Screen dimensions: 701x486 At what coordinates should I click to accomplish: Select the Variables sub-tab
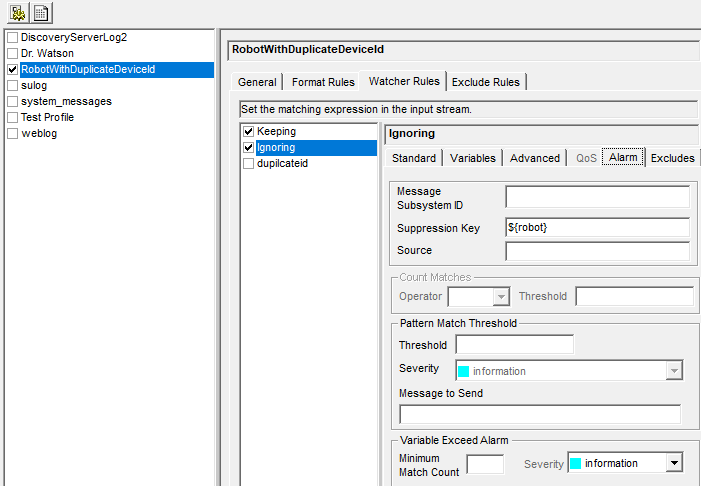point(473,158)
